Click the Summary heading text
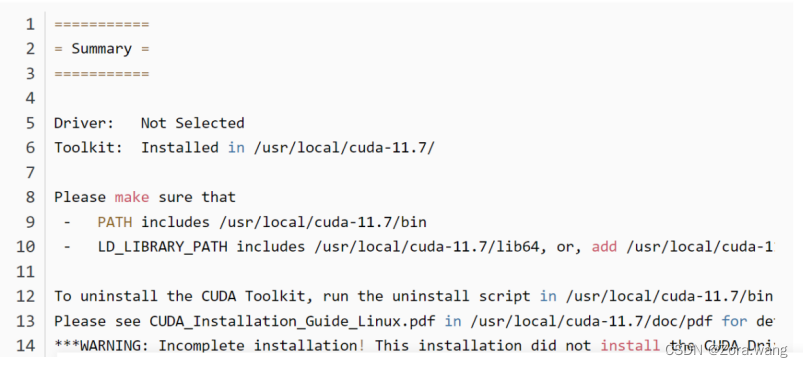 [x=101, y=49]
